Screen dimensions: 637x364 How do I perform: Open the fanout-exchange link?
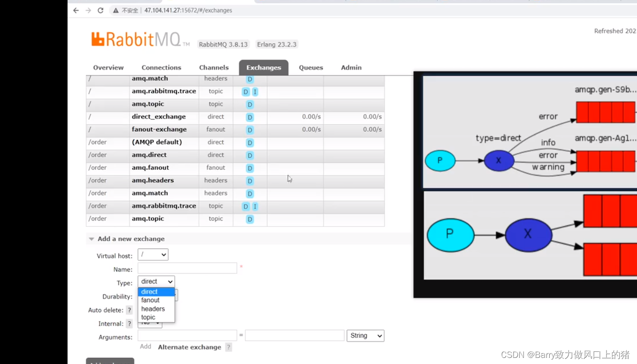[x=159, y=129]
